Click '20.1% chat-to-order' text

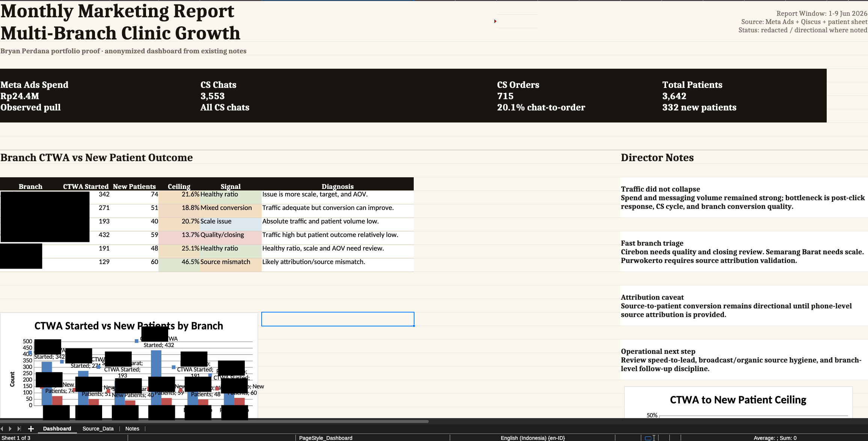[x=541, y=107]
